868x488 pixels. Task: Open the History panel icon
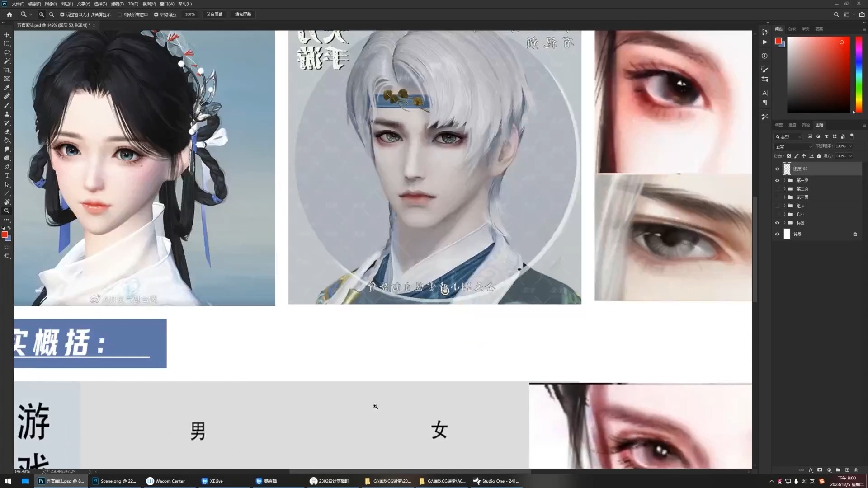(764, 32)
